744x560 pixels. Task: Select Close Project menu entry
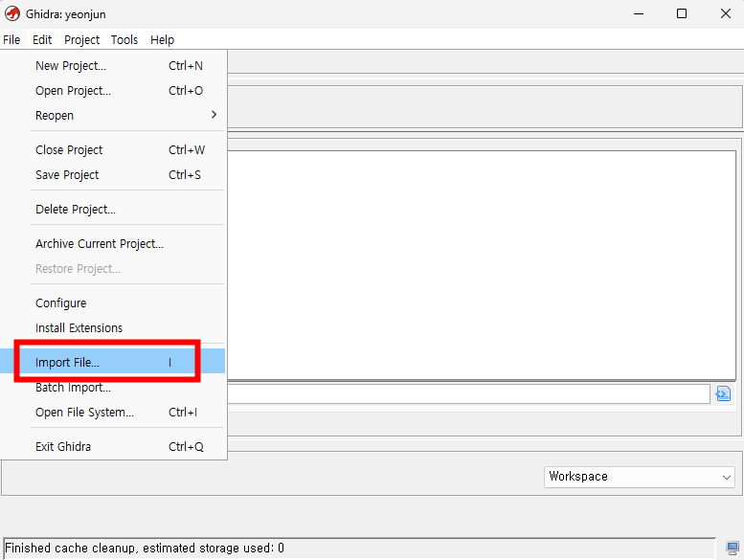[x=113, y=150]
